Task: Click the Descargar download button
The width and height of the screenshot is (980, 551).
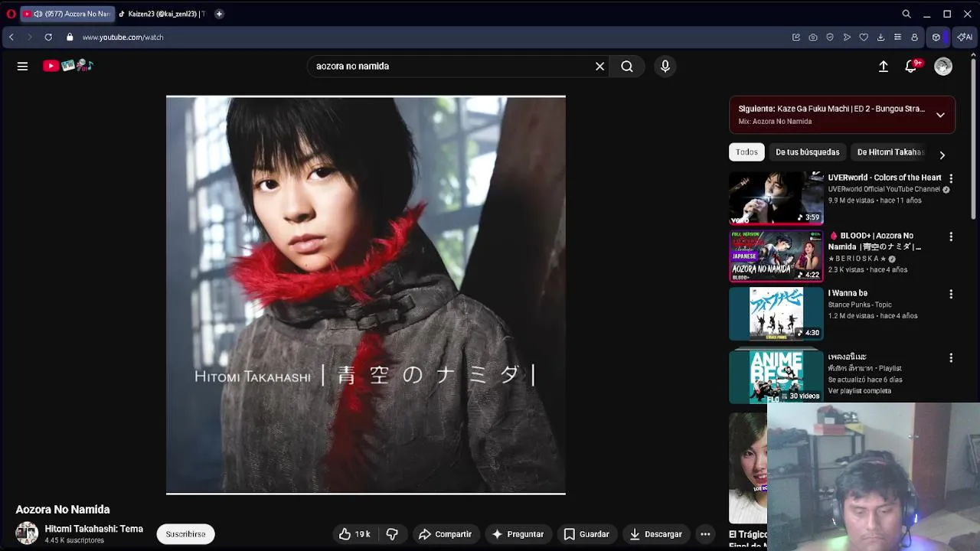Action: [655, 534]
